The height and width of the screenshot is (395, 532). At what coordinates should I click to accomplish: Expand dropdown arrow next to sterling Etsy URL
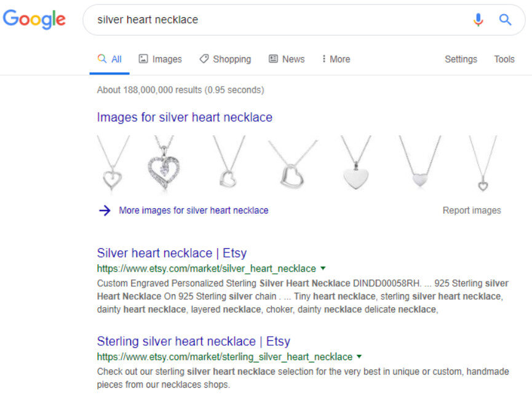click(x=359, y=356)
